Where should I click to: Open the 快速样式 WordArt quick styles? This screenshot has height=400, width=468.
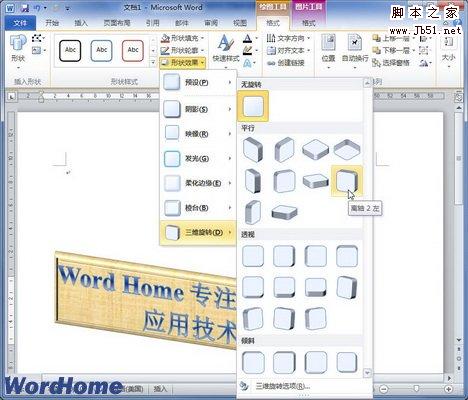coord(226,51)
